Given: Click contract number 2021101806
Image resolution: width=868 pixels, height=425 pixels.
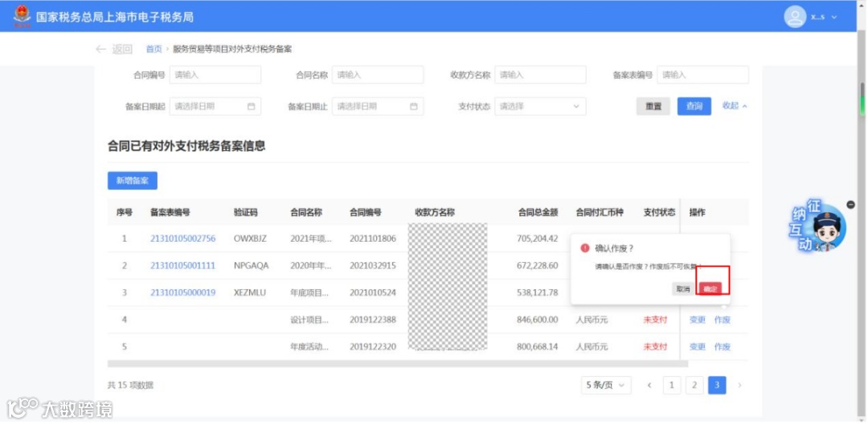Looking at the screenshot, I should 373,239.
